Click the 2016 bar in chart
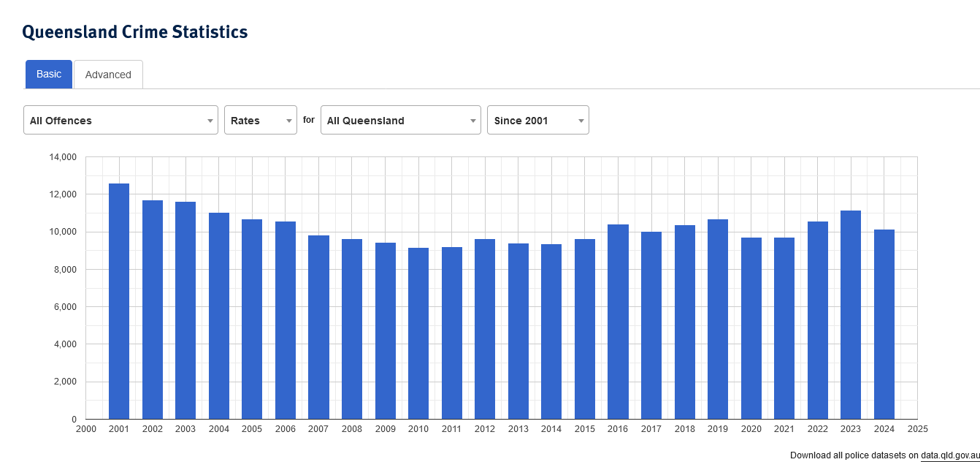This screenshot has width=980, height=462. [x=618, y=322]
